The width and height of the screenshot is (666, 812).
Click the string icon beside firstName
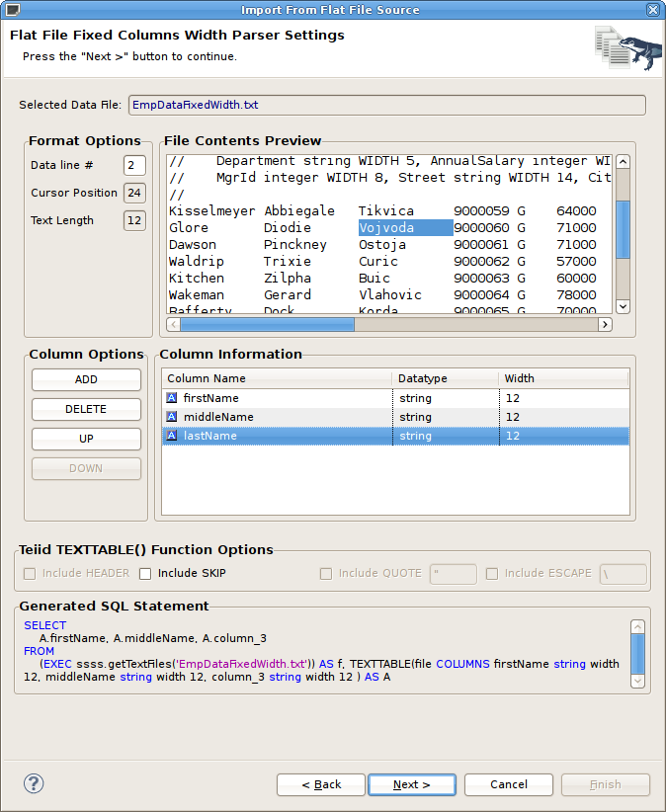point(172,398)
